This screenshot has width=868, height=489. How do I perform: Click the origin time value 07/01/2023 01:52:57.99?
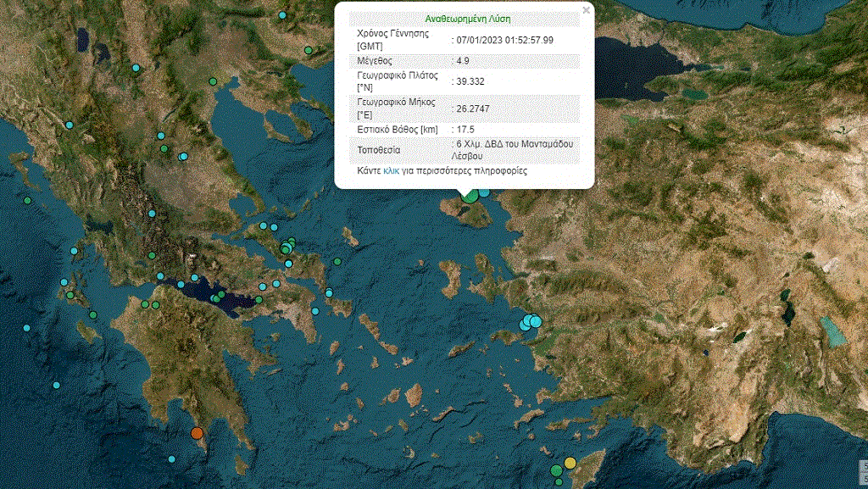504,40
